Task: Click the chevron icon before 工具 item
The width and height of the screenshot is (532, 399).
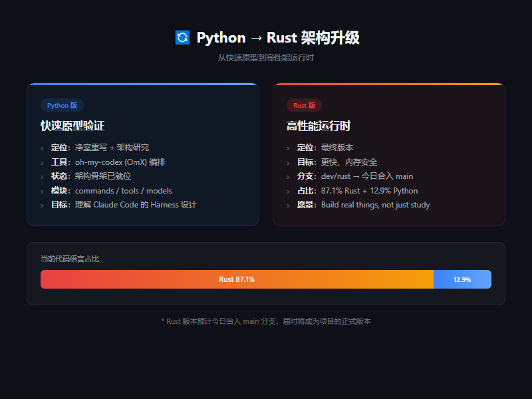Action: click(x=43, y=162)
